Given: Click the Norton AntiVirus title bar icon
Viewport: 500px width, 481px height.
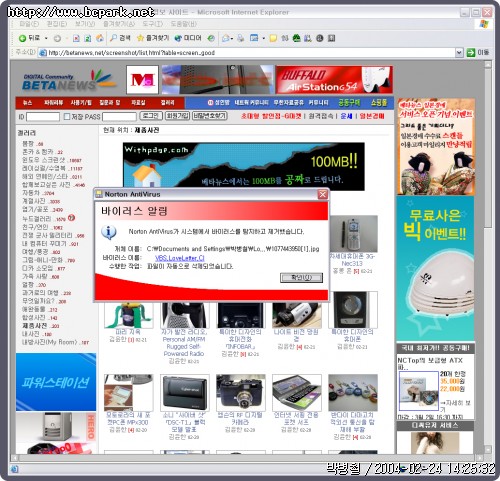Looking at the screenshot, I should tap(99, 194).
